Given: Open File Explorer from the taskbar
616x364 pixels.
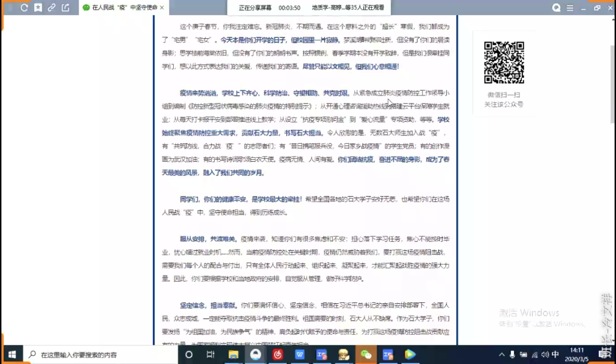Looking at the screenshot, I should coord(233,355).
